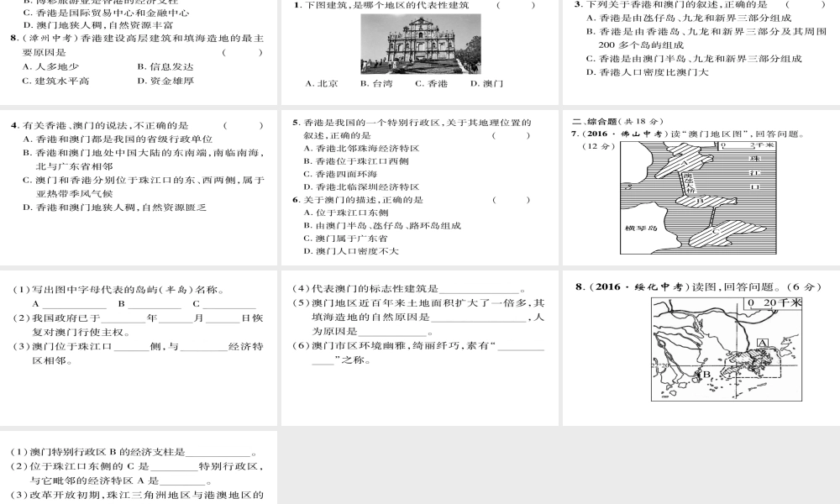Click the blank after letter A
Viewport: 840px width, 504px height.
[x=75, y=305]
